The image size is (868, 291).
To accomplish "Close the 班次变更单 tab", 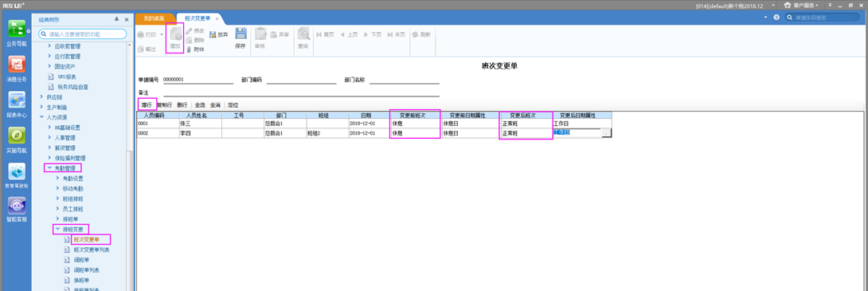I will click(217, 19).
